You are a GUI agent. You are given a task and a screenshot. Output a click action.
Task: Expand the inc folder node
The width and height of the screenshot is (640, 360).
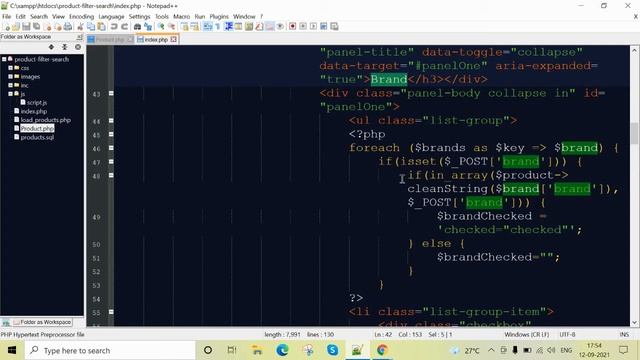coord(11,85)
